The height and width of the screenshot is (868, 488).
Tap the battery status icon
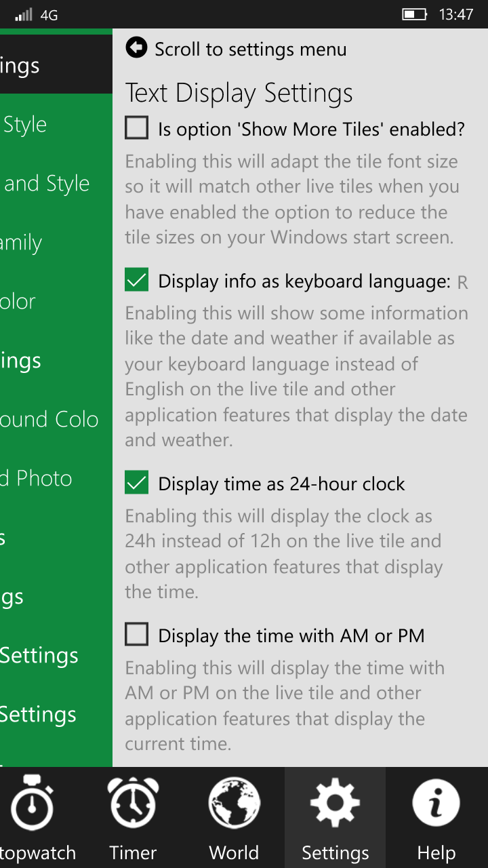click(x=415, y=14)
